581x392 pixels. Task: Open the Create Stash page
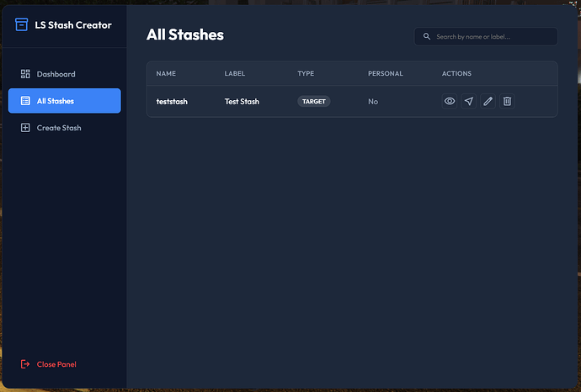pos(65,128)
